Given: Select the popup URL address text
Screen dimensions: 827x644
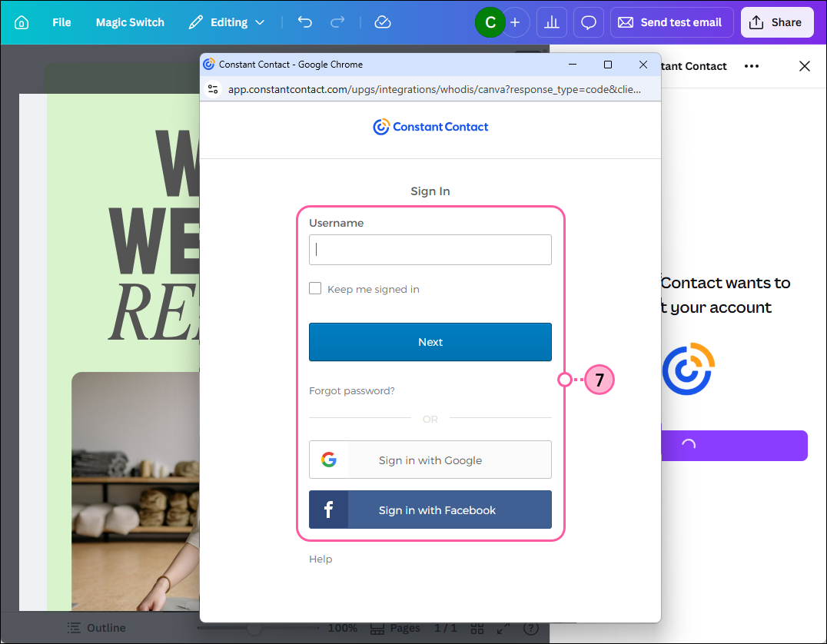Looking at the screenshot, I should click(x=434, y=89).
